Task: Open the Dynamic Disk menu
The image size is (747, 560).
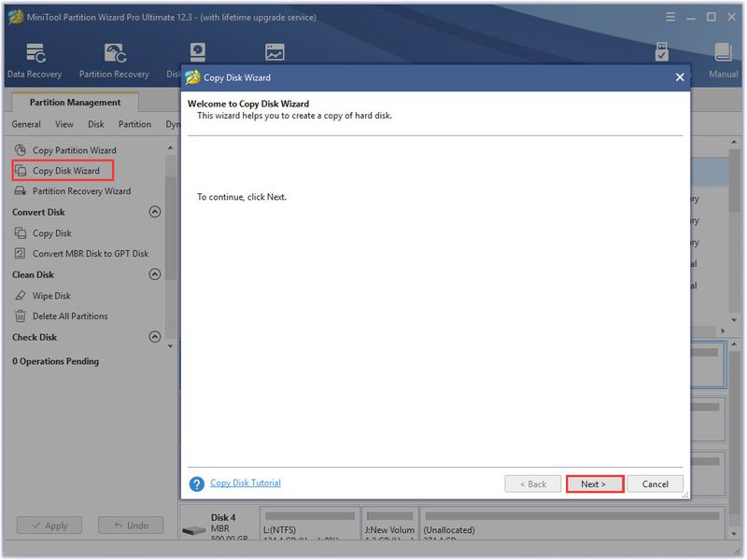Action: (173, 124)
